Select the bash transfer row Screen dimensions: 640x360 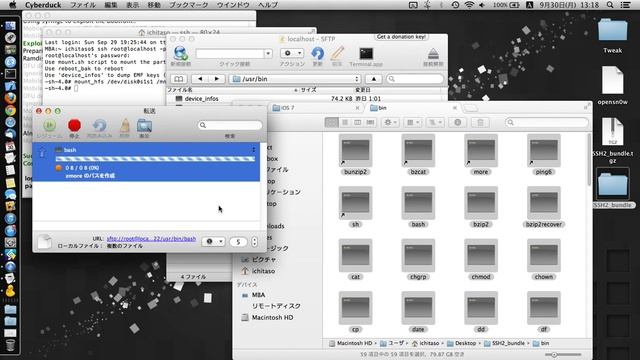(146, 162)
